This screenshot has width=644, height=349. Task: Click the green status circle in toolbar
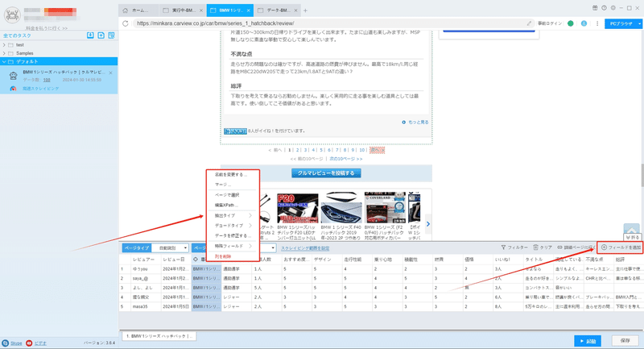point(571,23)
